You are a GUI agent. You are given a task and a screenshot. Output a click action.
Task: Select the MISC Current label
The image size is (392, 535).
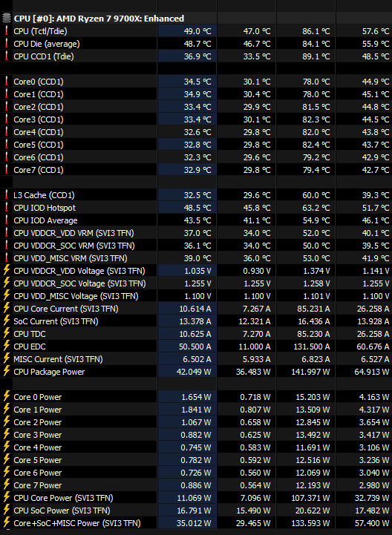[x=58, y=359]
